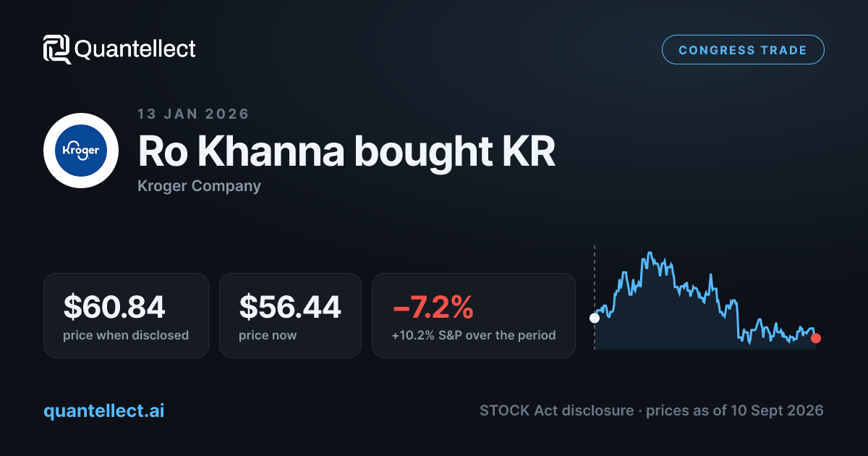
Task: Open the Congress Trade badge
Action: (x=743, y=50)
